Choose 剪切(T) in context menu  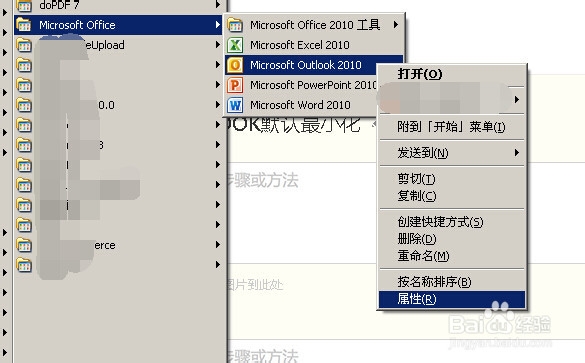pyautogui.click(x=452, y=179)
